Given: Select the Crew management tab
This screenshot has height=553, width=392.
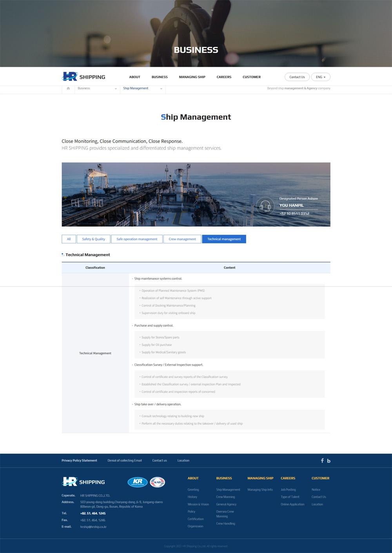Looking at the screenshot, I should (182, 239).
